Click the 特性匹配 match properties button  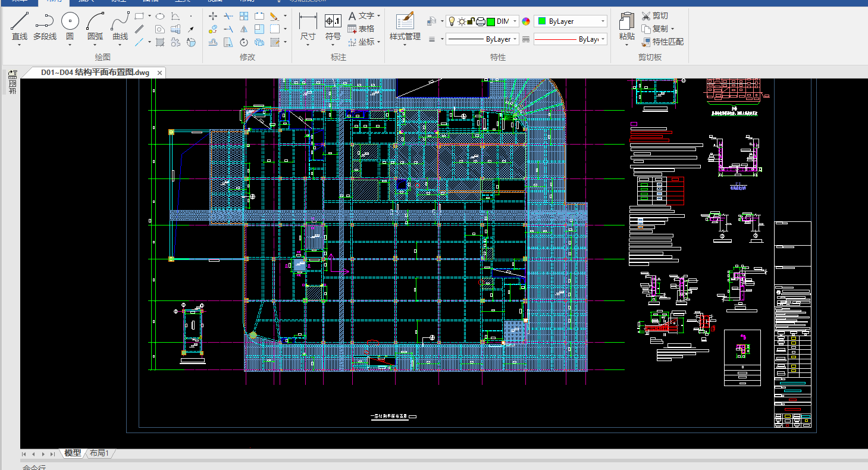point(662,42)
